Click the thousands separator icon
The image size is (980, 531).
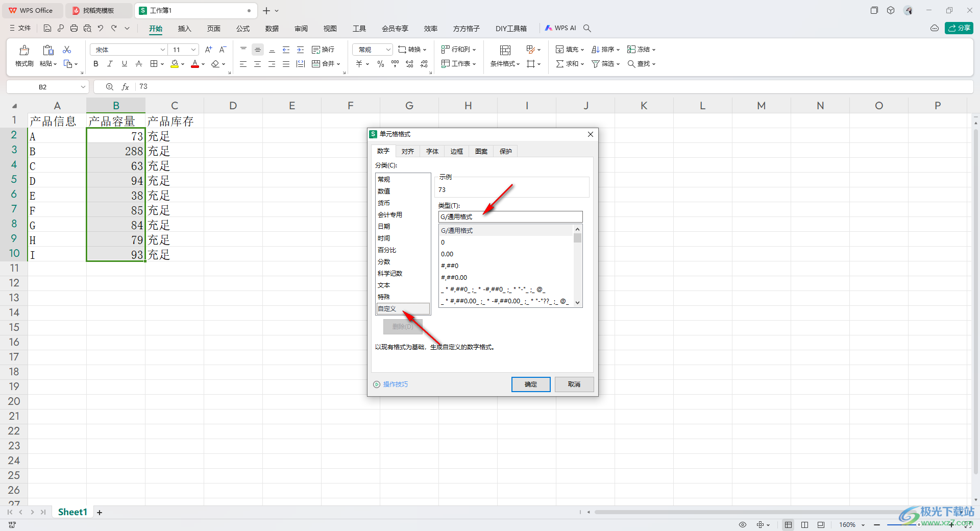click(x=395, y=64)
